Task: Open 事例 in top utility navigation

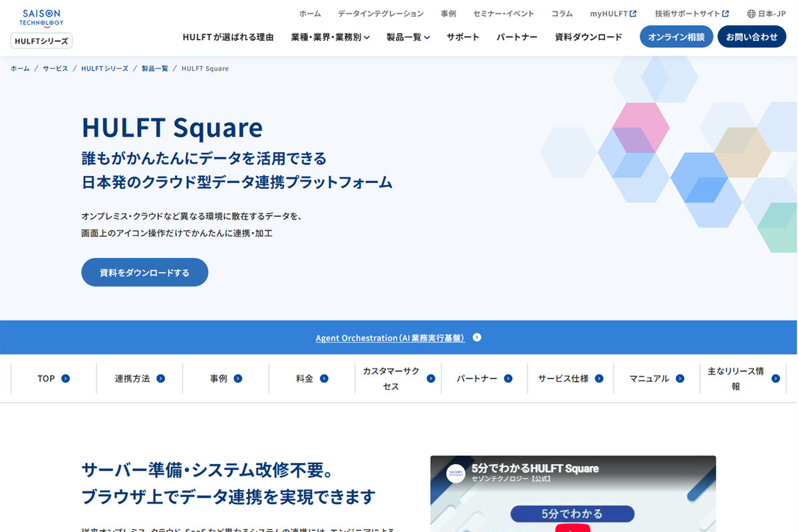Action: pos(448,13)
